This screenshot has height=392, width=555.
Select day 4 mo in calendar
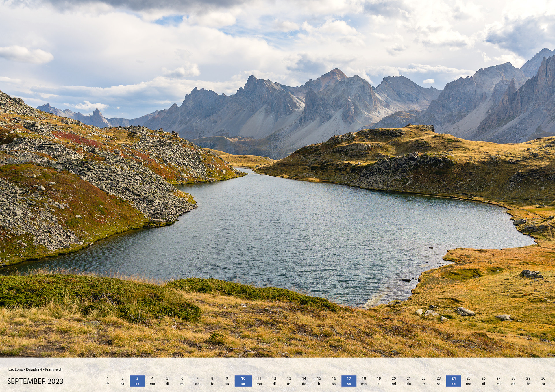[152, 381]
